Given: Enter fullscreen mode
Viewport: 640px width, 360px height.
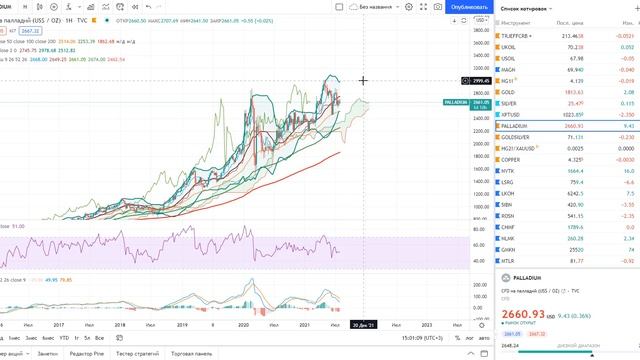Looking at the screenshot, I should 423,7.
